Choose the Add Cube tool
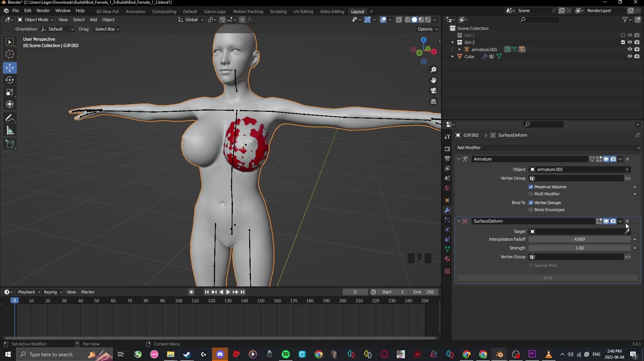 click(x=10, y=144)
